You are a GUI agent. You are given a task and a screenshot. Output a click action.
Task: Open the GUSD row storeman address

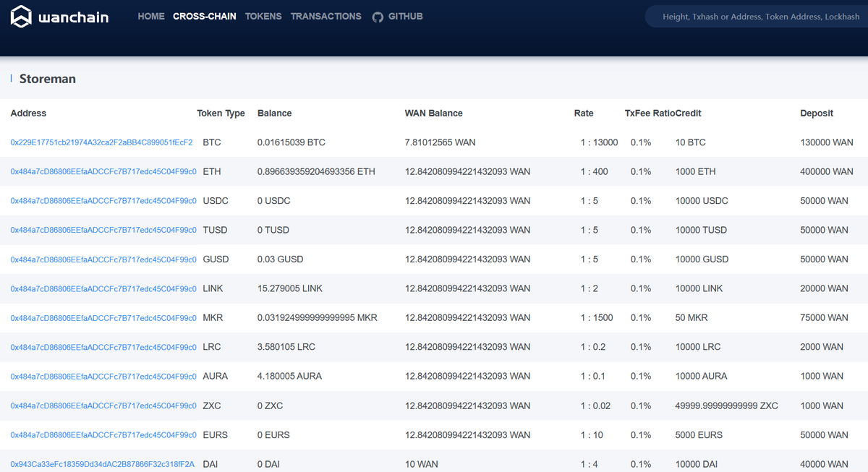pos(103,259)
